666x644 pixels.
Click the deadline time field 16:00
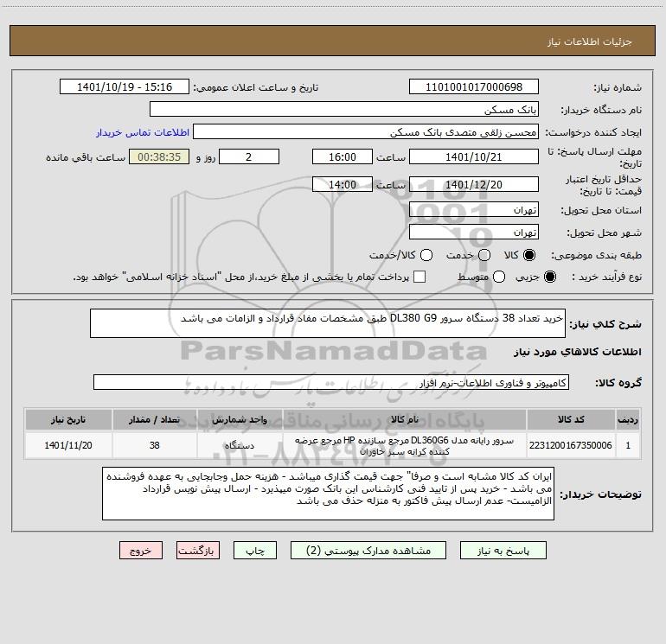pyautogui.click(x=343, y=156)
